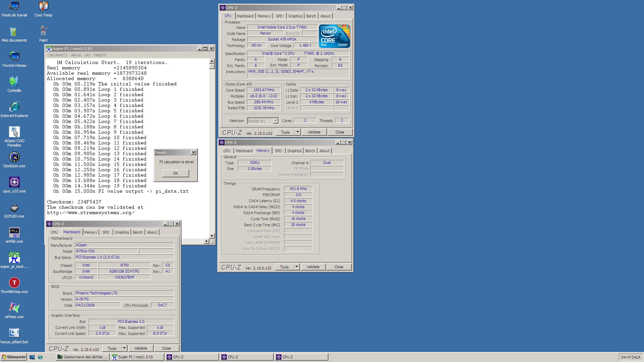
Task: Click the Internet Explorer quick launch icon
Action: coord(40,357)
